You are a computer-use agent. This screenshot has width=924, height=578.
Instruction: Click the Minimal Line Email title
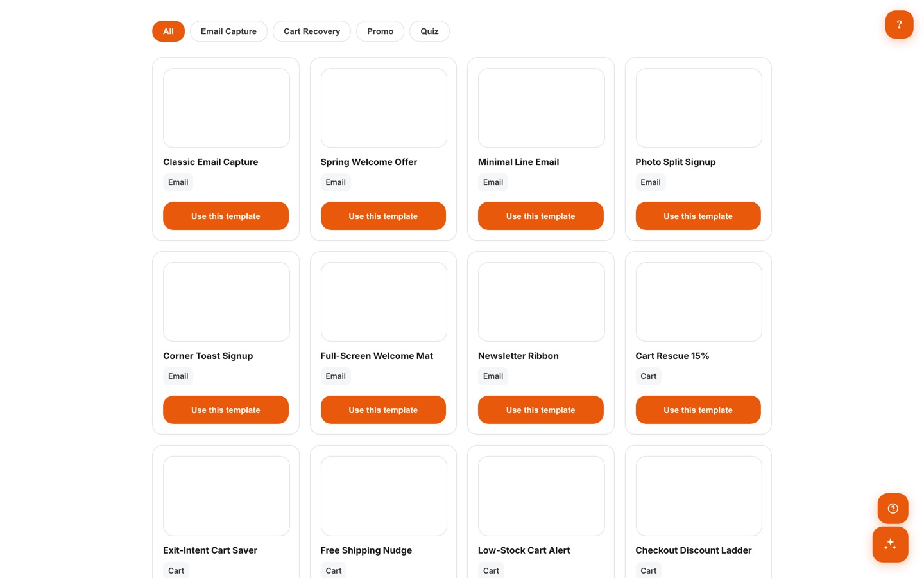518,162
